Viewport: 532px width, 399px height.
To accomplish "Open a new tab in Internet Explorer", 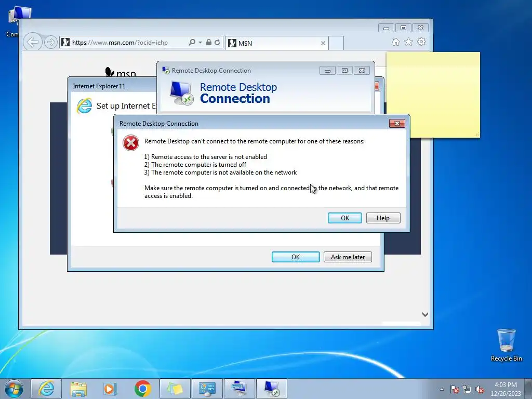I will click(336, 43).
